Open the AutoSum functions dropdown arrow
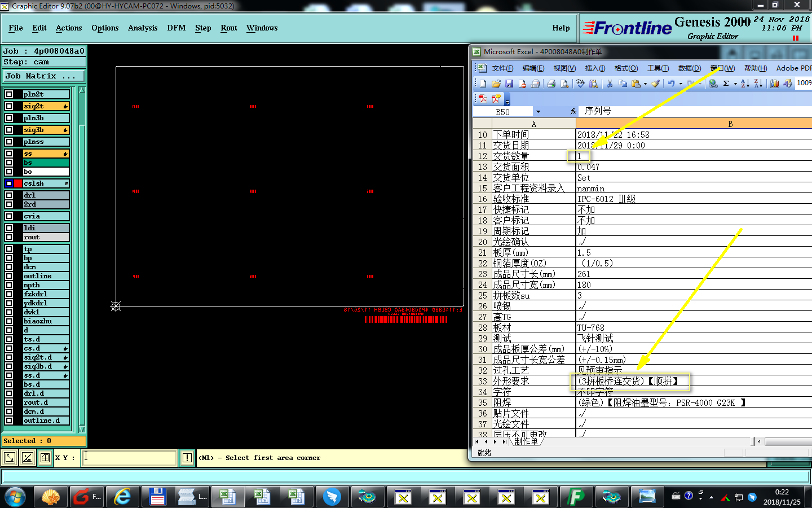Image resolution: width=812 pixels, height=508 pixels. point(735,84)
